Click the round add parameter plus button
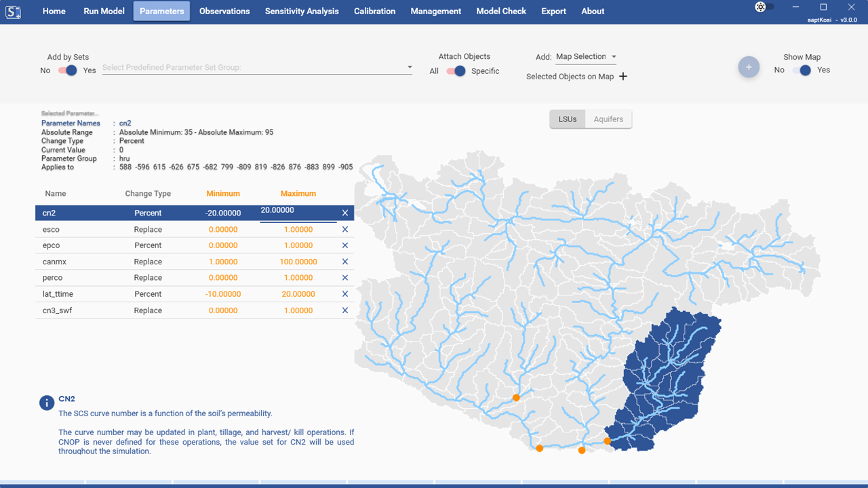The width and height of the screenshot is (868, 488). tap(749, 66)
